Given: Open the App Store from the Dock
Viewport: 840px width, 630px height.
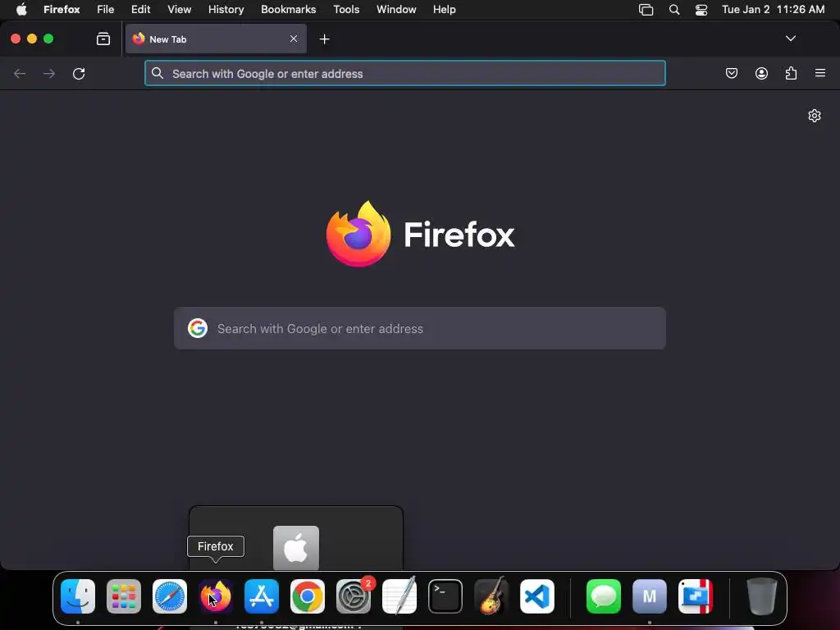Looking at the screenshot, I should pos(262,596).
